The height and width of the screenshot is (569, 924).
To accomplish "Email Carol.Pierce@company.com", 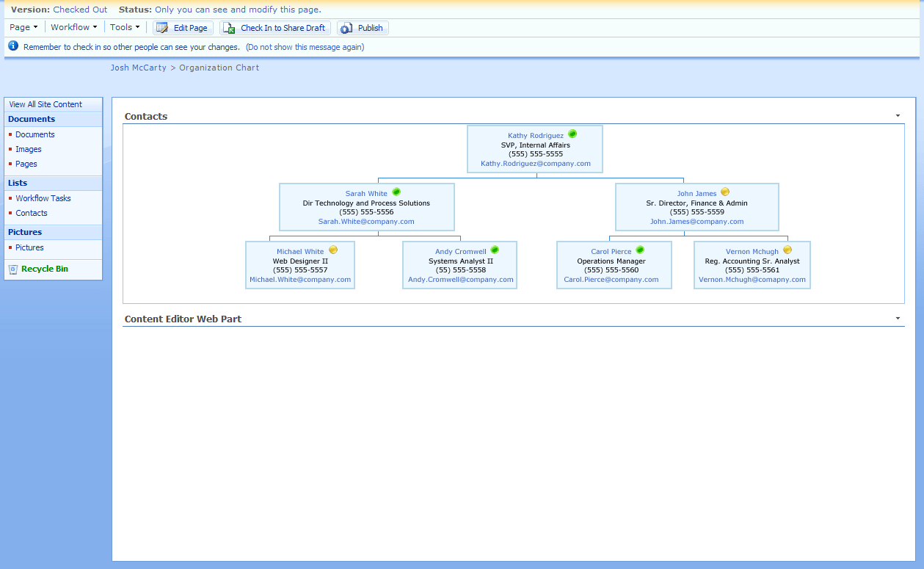I will (611, 280).
